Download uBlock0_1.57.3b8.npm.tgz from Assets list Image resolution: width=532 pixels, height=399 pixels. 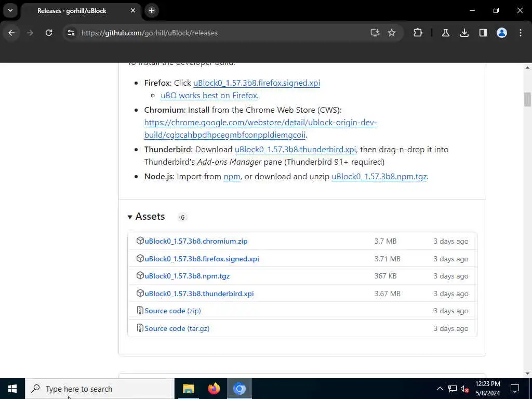[187, 276]
